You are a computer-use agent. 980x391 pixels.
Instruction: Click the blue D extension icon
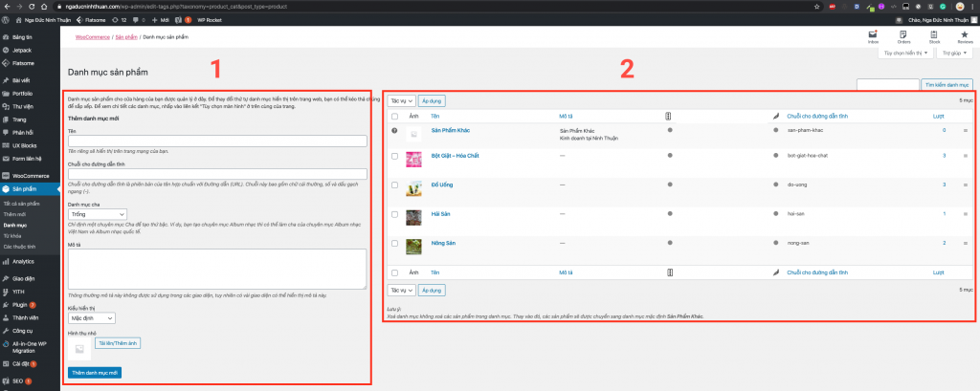click(x=857, y=7)
